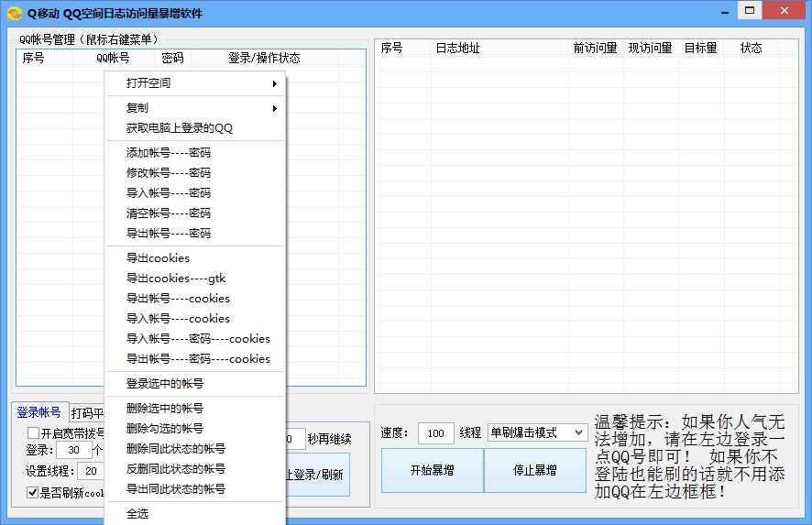Screen dimensions: 812x525
Task: Click 导出帐号----密码 menu item
Action: 195,234
